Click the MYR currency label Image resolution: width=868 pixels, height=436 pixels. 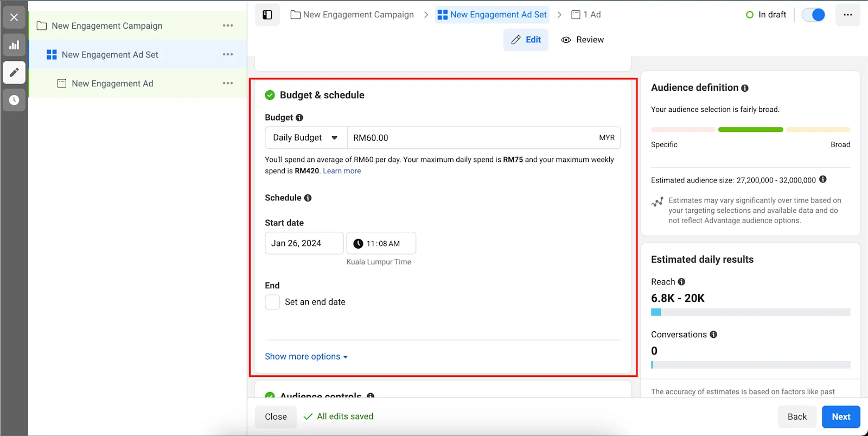pos(607,138)
